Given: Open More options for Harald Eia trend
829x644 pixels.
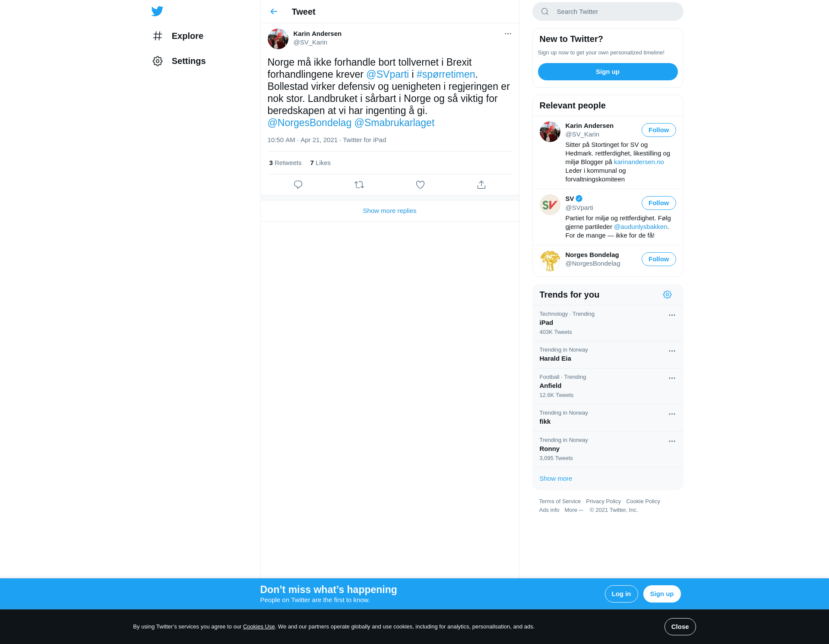Looking at the screenshot, I should [x=672, y=351].
